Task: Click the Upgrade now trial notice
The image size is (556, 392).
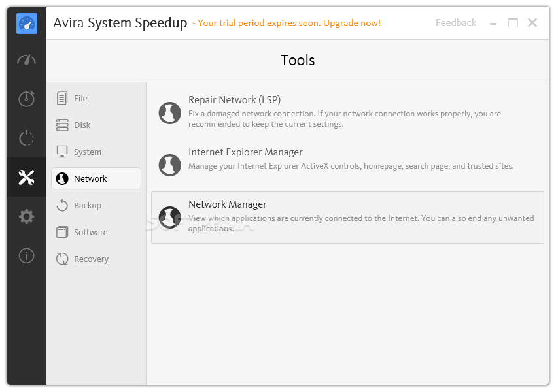Action: click(x=287, y=24)
